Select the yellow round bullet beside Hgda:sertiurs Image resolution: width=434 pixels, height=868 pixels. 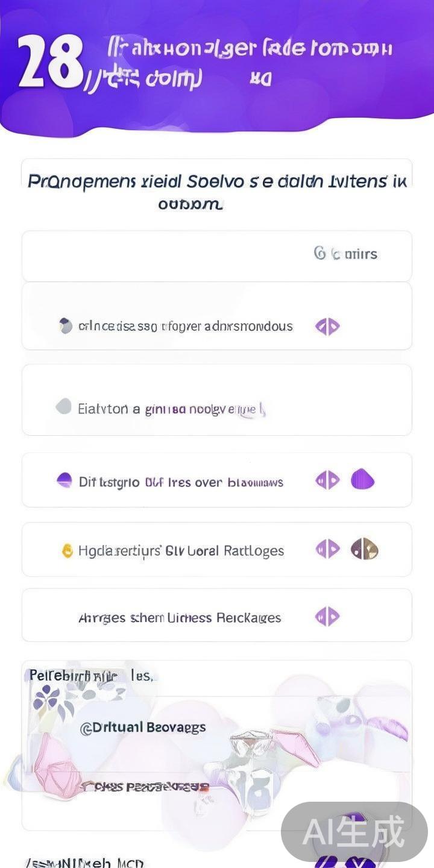click(x=68, y=550)
